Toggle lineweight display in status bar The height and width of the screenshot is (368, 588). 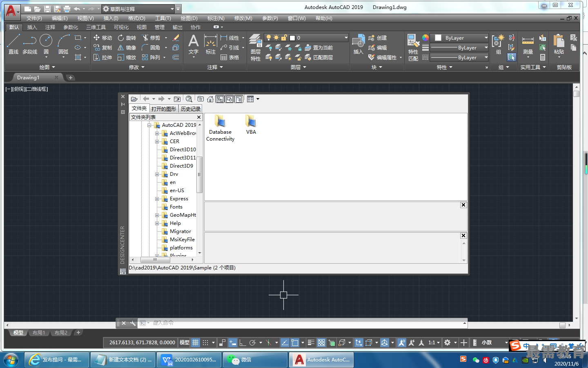pos(311,343)
